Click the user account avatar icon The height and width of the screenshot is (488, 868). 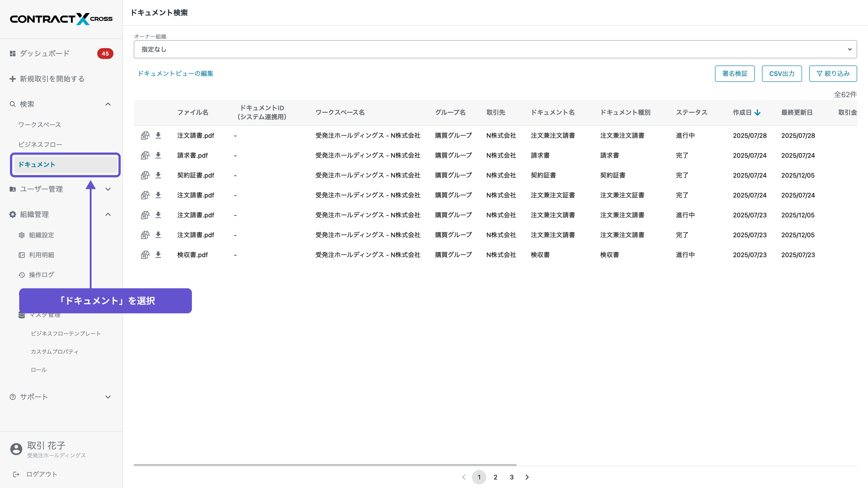16,449
